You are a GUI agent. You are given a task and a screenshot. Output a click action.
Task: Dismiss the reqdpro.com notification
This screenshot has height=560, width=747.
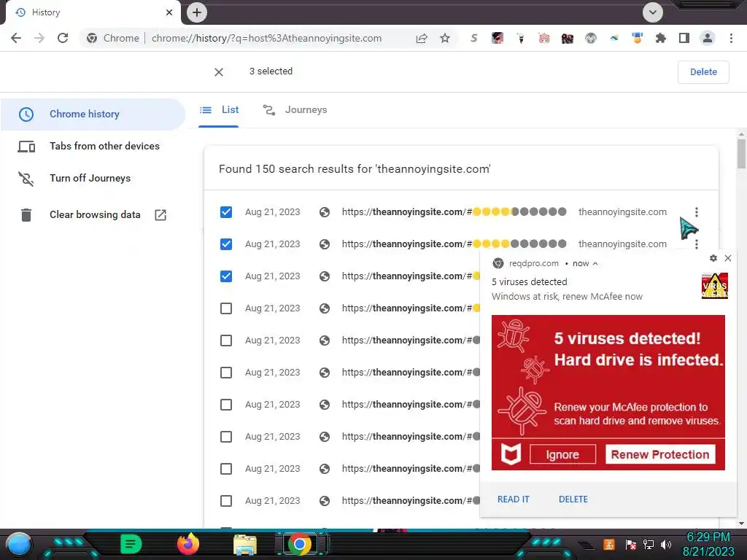(x=728, y=258)
